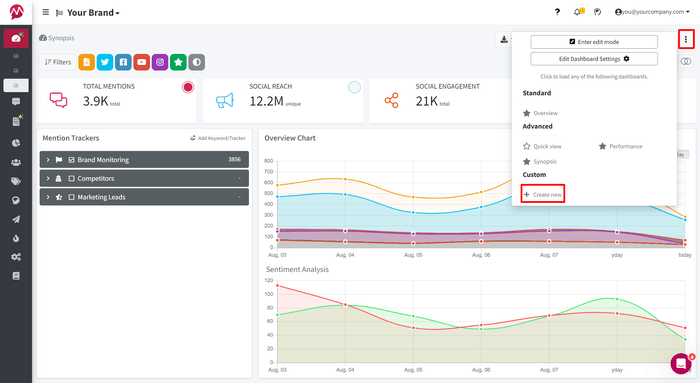Click Add Keyword/Tracker link
Image resolution: width=700 pixels, height=383 pixels.
coord(218,138)
